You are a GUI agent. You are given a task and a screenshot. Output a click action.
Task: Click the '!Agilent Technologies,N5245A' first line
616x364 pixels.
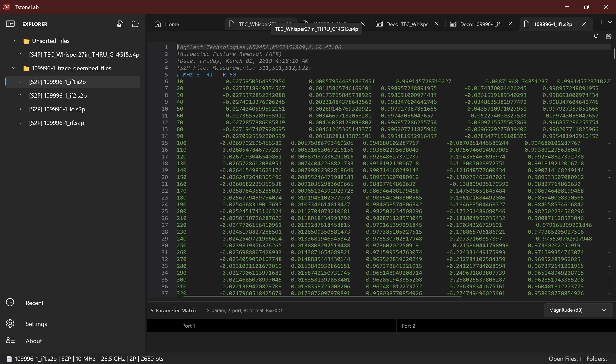[x=259, y=47]
